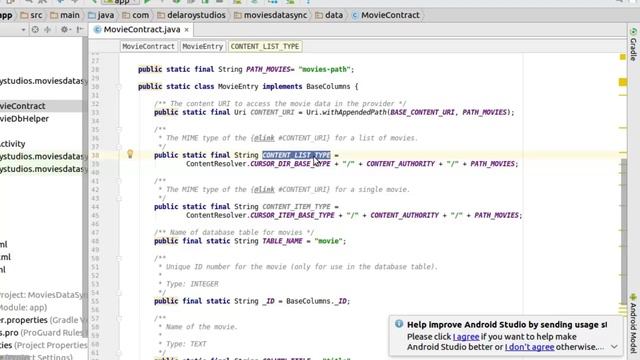Viewport: 640px width, 360px height.
Task: Click the CURSOR_DIR_BASE_TYPE reference
Action: click(x=290, y=164)
